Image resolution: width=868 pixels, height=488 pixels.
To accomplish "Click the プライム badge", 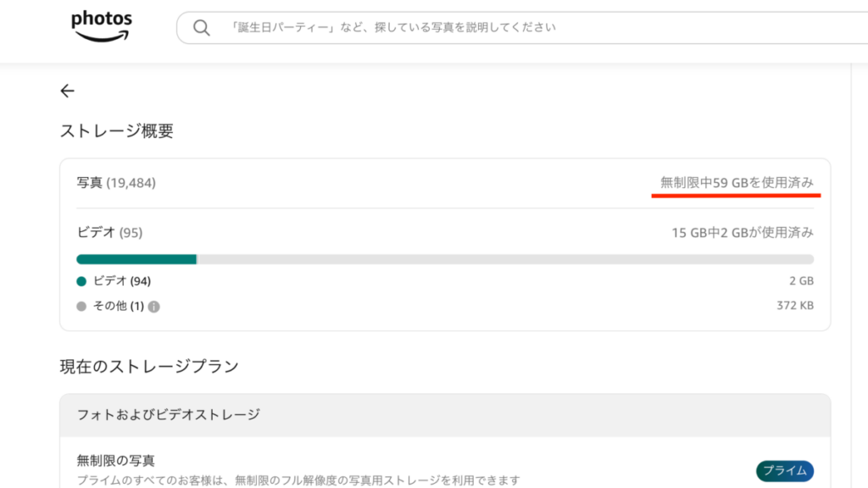I will [785, 470].
